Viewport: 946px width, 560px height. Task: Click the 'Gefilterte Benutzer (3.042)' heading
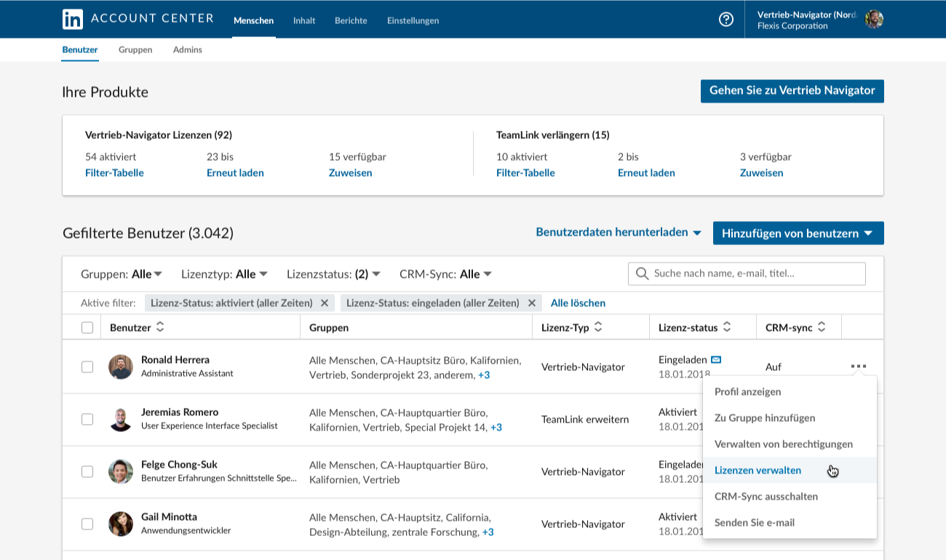coord(148,233)
